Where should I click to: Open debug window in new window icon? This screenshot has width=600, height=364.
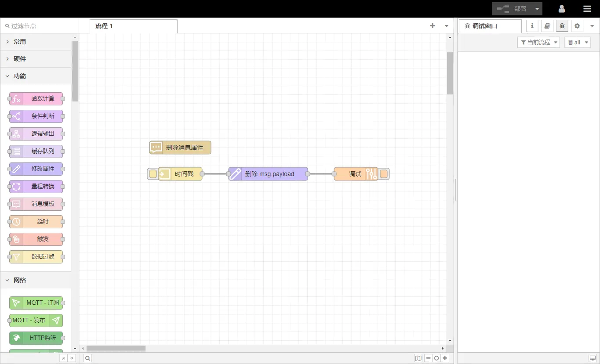(593, 358)
